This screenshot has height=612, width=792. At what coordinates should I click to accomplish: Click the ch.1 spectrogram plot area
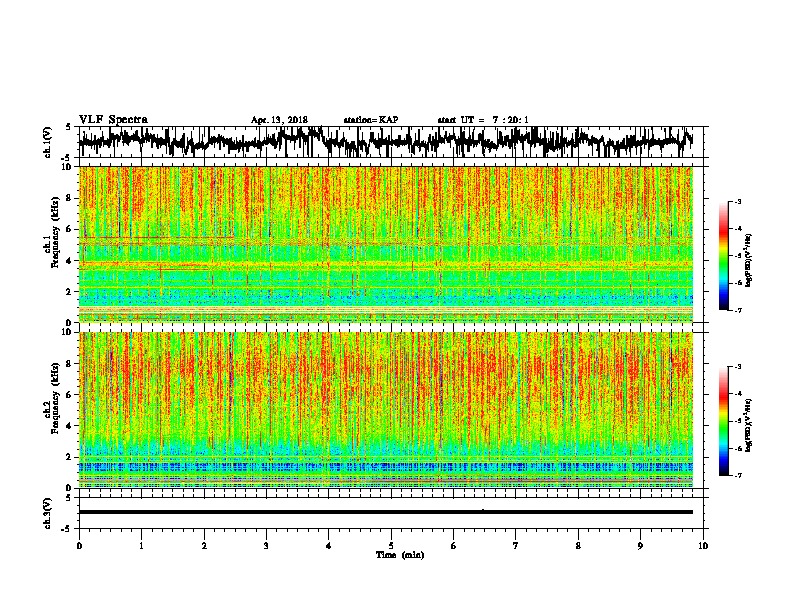[385, 244]
